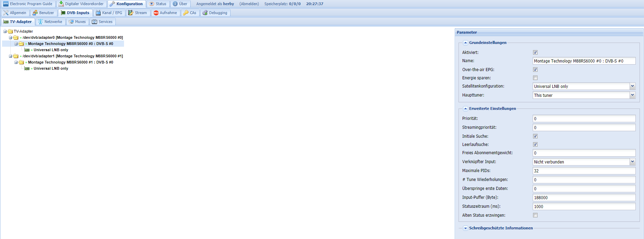644x239 pixels.
Task: Click the TV-Adapter root folder icon
Action: click(x=10, y=31)
